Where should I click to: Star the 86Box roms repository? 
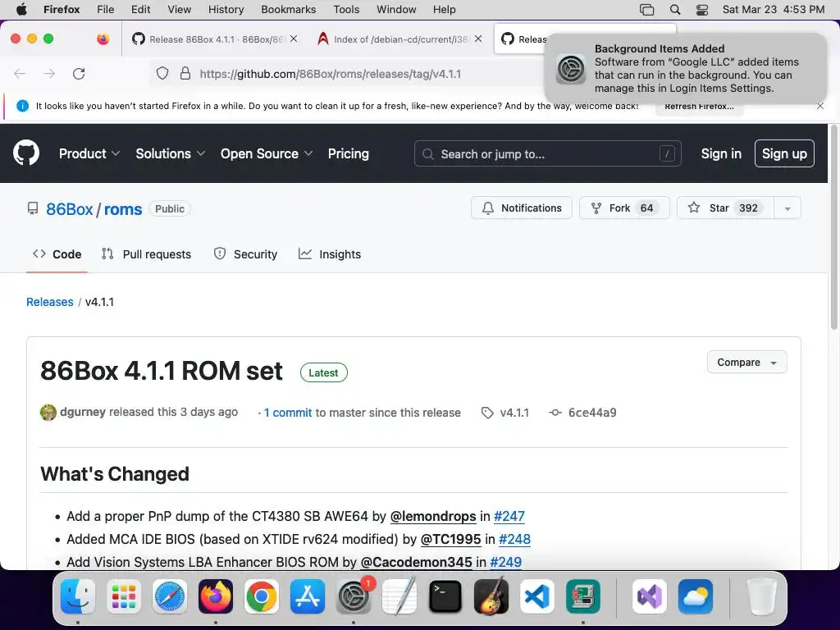(x=725, y=208)
